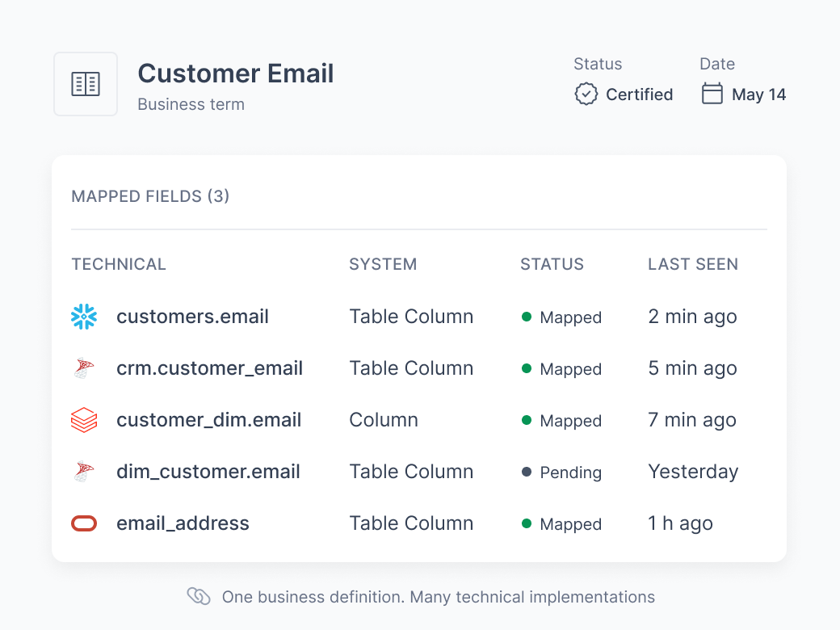The height and width of the screenshot is (630, 840).
Task: Click the link icon in footer caption
Action: (199, 596)
